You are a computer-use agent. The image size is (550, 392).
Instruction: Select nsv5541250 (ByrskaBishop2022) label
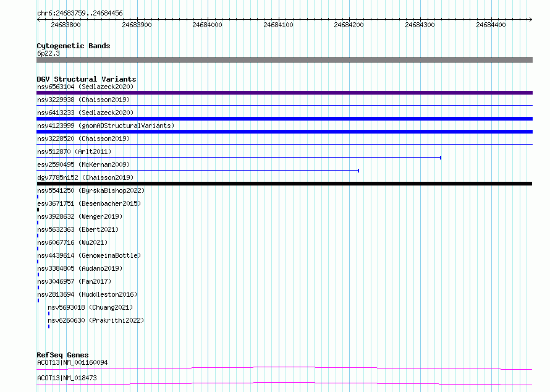point(91,190)
